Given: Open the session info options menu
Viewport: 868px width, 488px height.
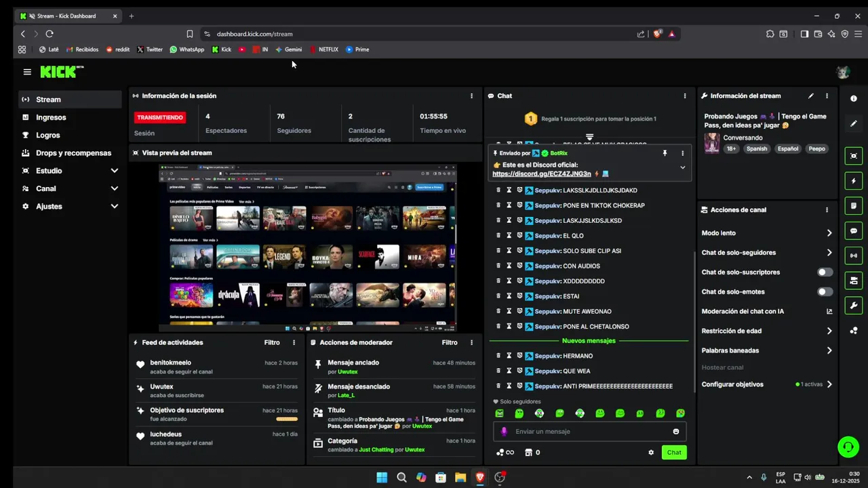Looking at the screenshot, I should click(472, 96).
